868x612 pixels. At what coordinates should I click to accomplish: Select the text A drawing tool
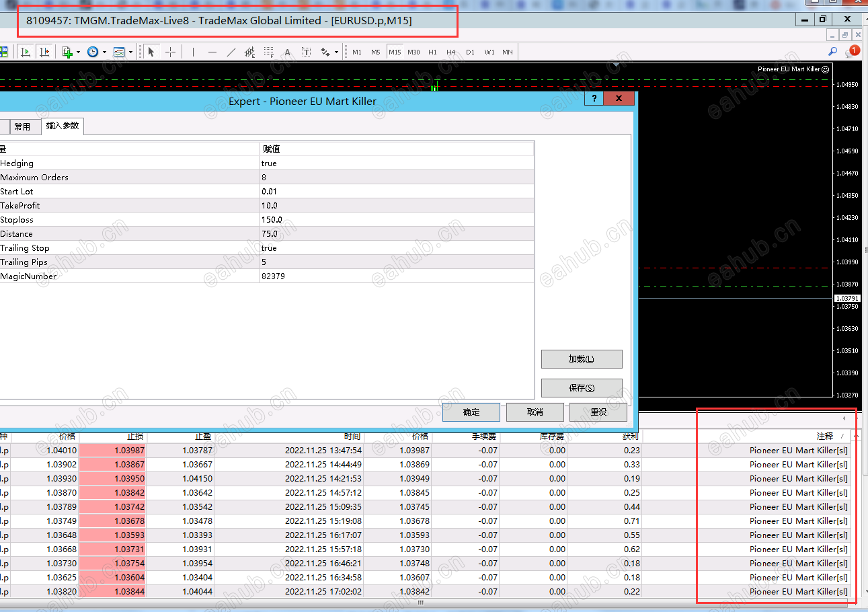point(288,52)
